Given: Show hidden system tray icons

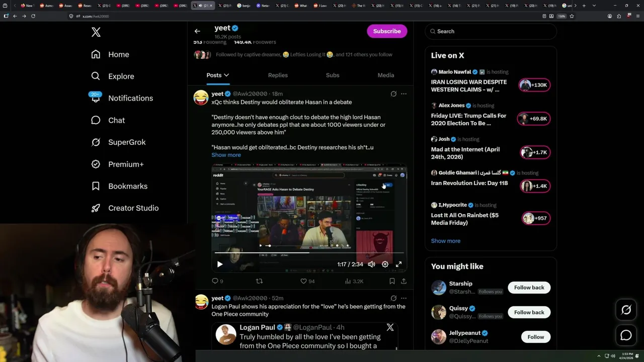Looking at the screenshot, I should coord(599,356).
